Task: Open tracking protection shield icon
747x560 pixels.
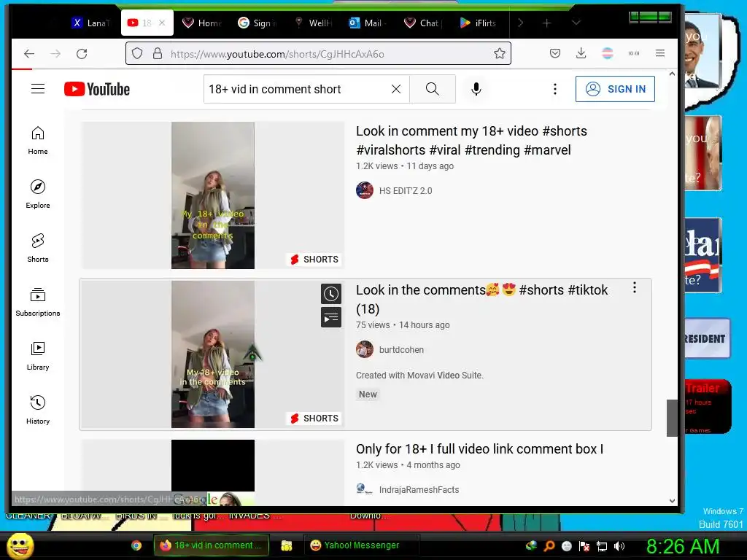Action: coord(137,53)
